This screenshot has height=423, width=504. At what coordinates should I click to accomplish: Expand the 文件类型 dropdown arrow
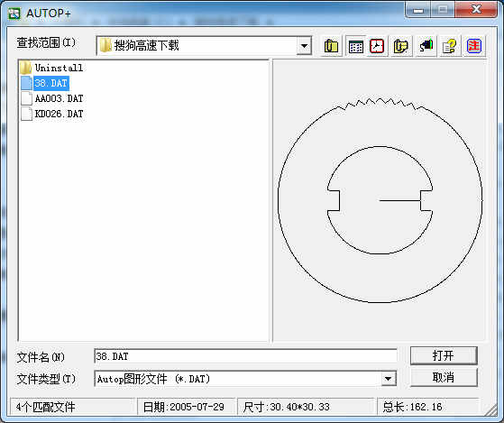tap(389, 379)
